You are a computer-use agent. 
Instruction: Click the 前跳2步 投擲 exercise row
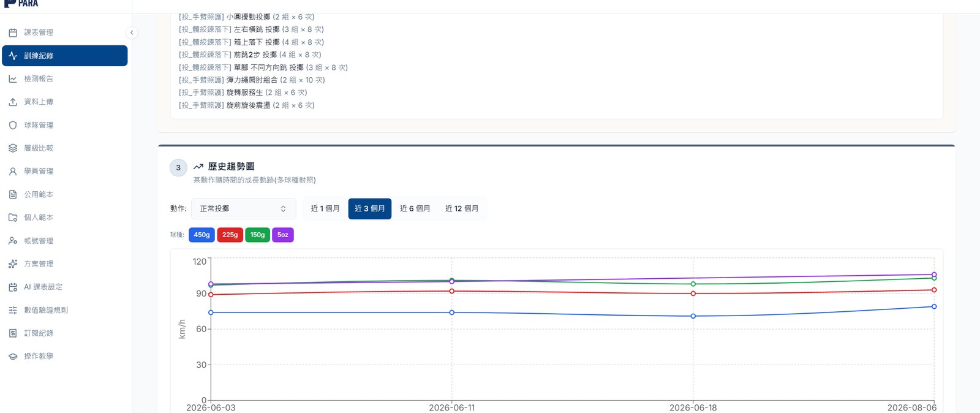point(250,55)
